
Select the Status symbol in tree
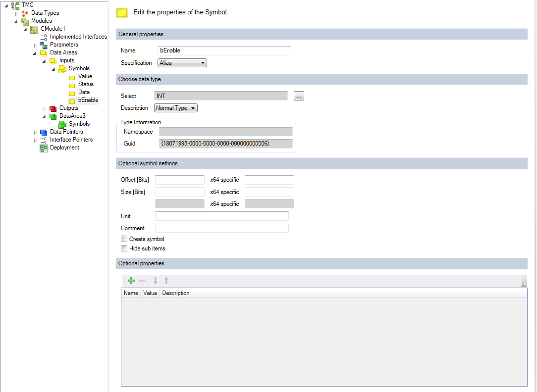click(x=86, y=84)
